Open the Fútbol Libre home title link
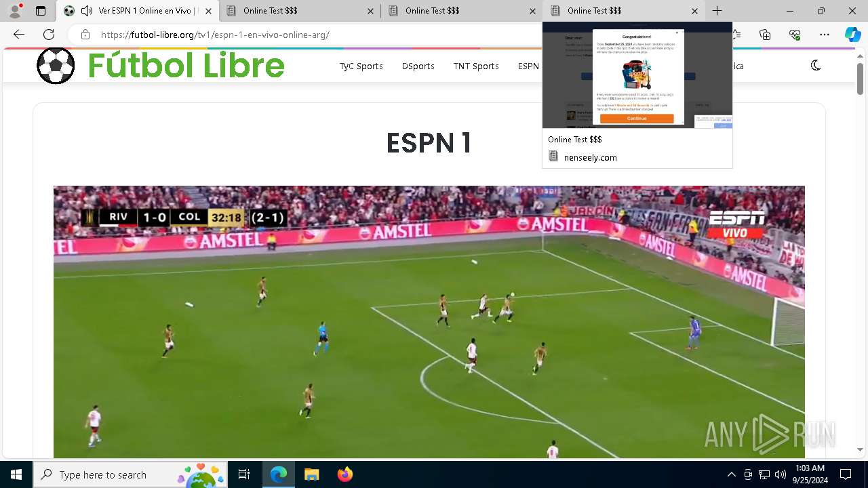This screenshot has width=868, height=488. coord(186,66)
